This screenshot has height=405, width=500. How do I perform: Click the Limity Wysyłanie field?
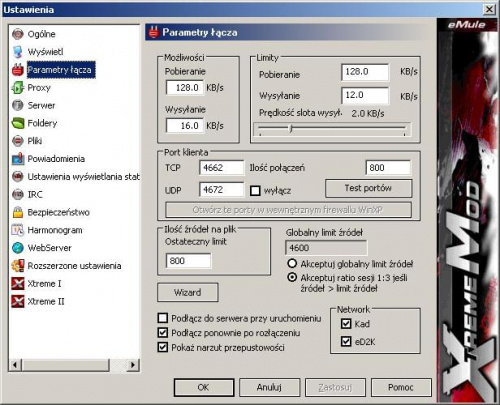(365, 95)
